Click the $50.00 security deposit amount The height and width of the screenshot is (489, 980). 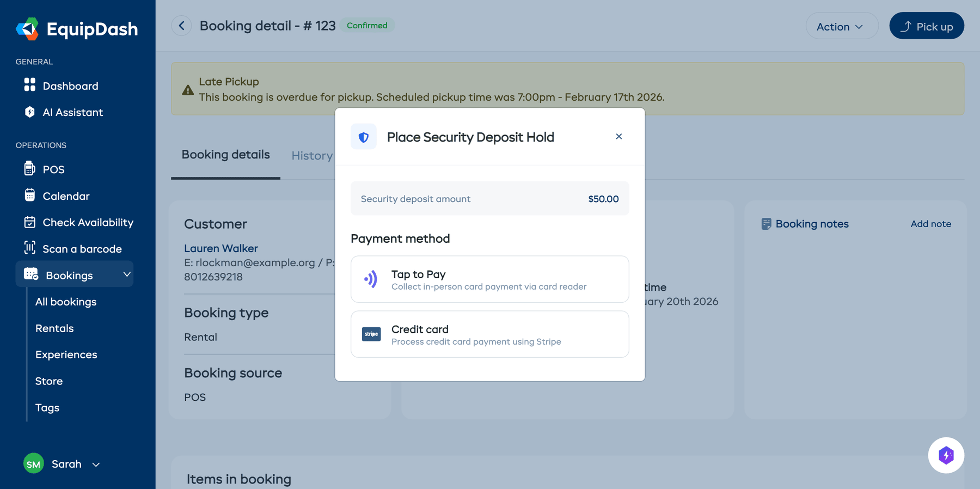pos(603,199)
